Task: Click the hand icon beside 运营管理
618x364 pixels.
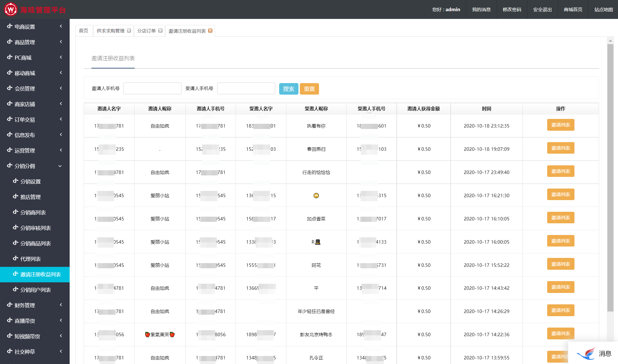Action: (10, 150)
